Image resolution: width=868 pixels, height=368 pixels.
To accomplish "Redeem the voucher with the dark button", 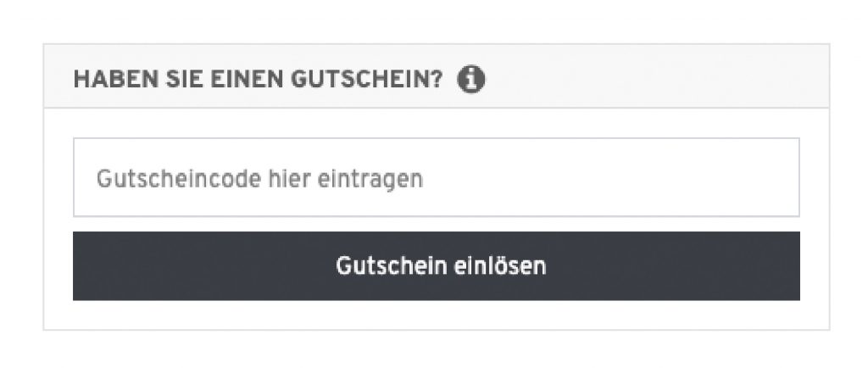I will coord(437,266).
